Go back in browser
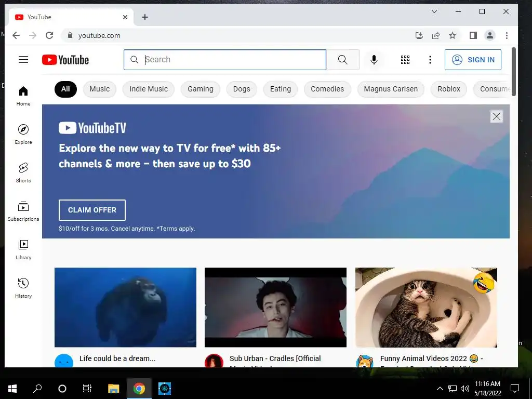This screenshot has width=532, height=399. click(16, 35)
